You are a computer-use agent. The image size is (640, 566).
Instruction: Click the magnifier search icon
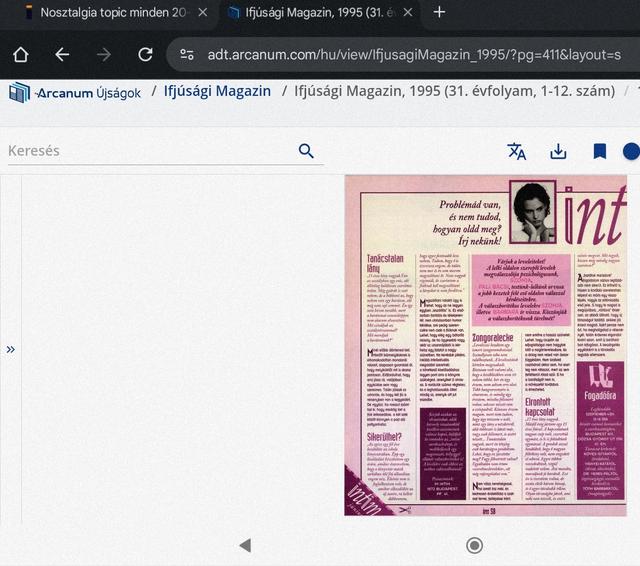pos(306,151)
